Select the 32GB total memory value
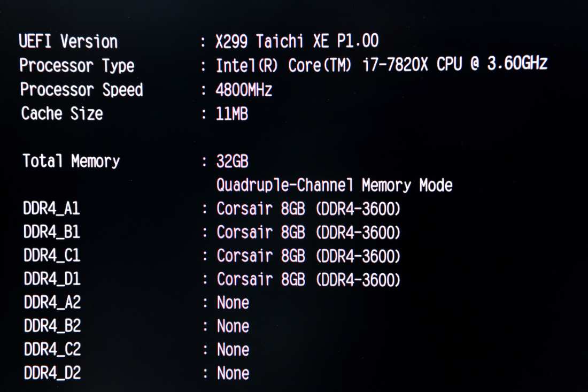Image resolution: width=588 pixels, height=392 pixels. click(233, 161)
